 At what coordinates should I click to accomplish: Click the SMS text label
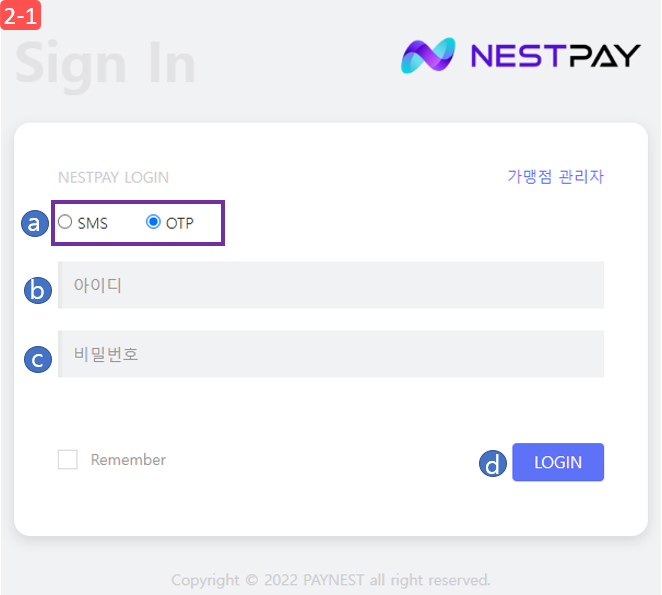[92, 223]
